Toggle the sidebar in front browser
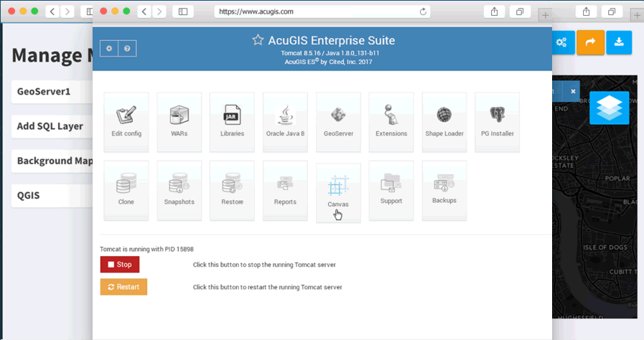The image size is (644, 340). point(183,11)
